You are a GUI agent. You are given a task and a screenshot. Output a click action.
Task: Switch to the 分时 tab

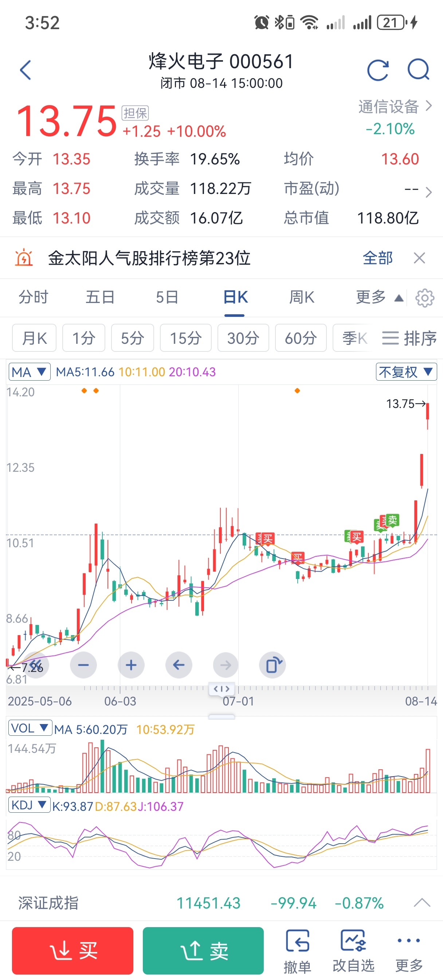click(x=34, y=297)
